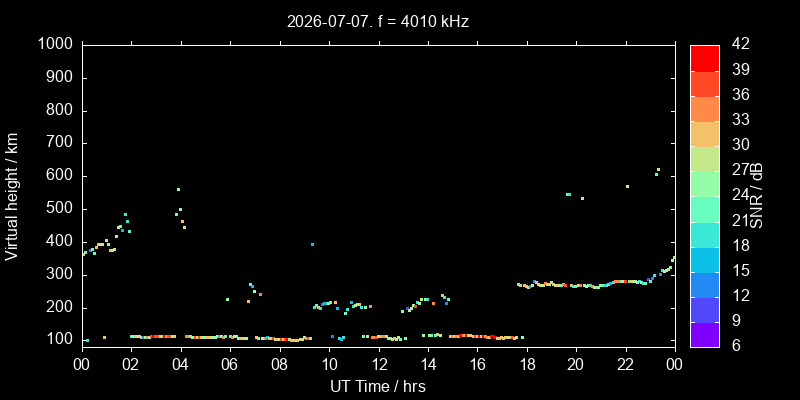Click the green data point near 560 km at 04 hours
This screenshot has width=800, height=400.
coord(178,189)
